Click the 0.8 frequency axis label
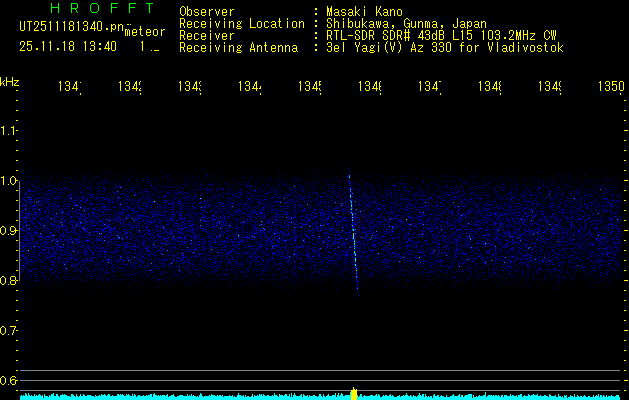629x400 pixels. (9, 281)
